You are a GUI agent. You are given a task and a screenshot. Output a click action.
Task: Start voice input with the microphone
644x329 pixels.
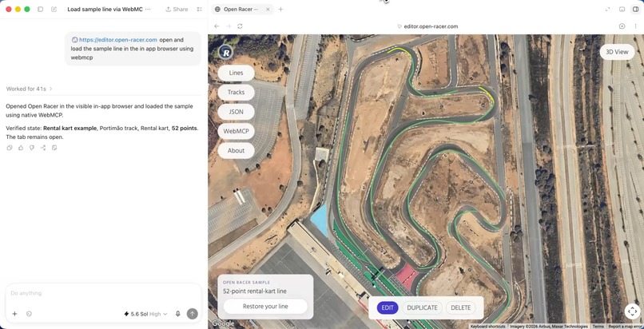point(178,314)
